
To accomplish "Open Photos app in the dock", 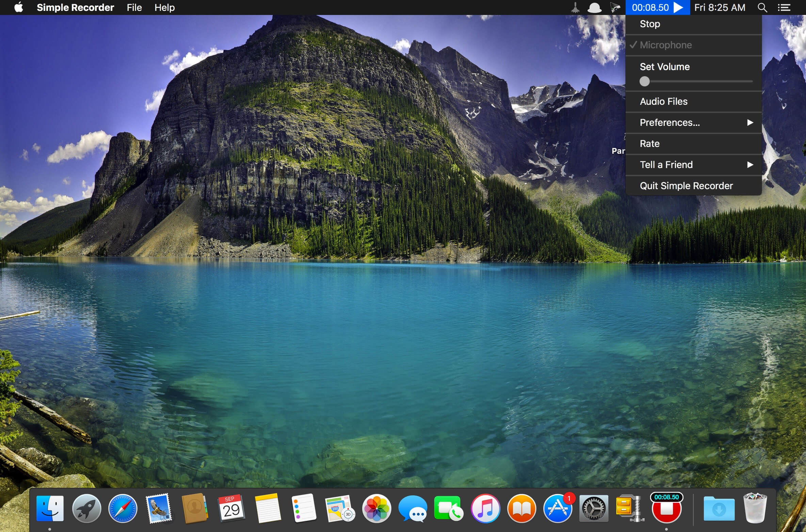I will tap(376, 509).
